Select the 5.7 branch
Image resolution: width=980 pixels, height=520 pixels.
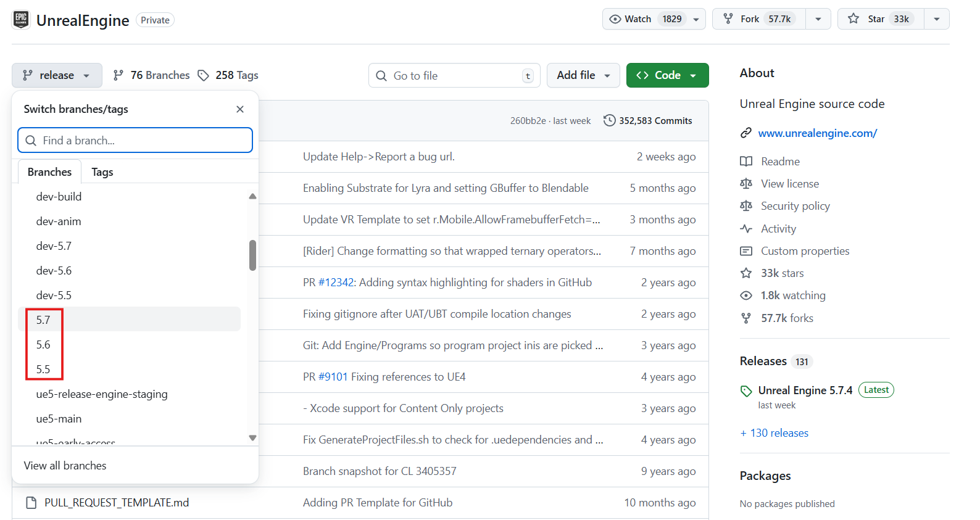pos(130,320)
